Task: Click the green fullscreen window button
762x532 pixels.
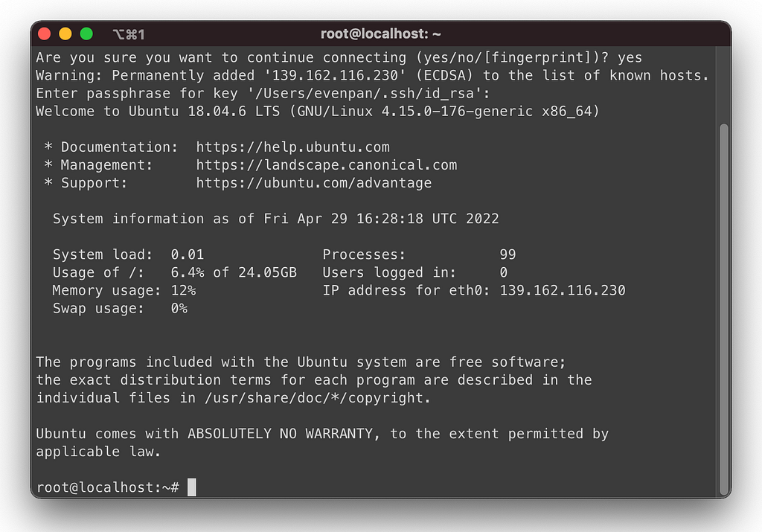Action: (86, 33)
